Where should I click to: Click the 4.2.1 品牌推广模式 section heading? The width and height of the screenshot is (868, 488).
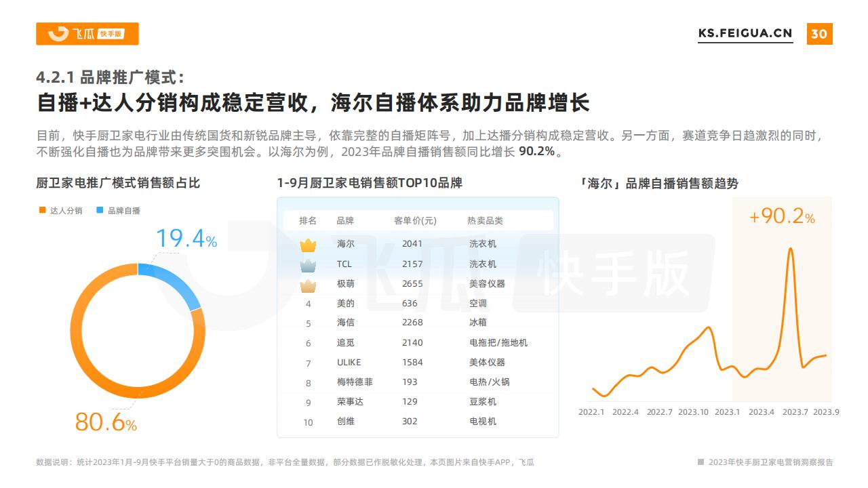click(x=110, y=77)
